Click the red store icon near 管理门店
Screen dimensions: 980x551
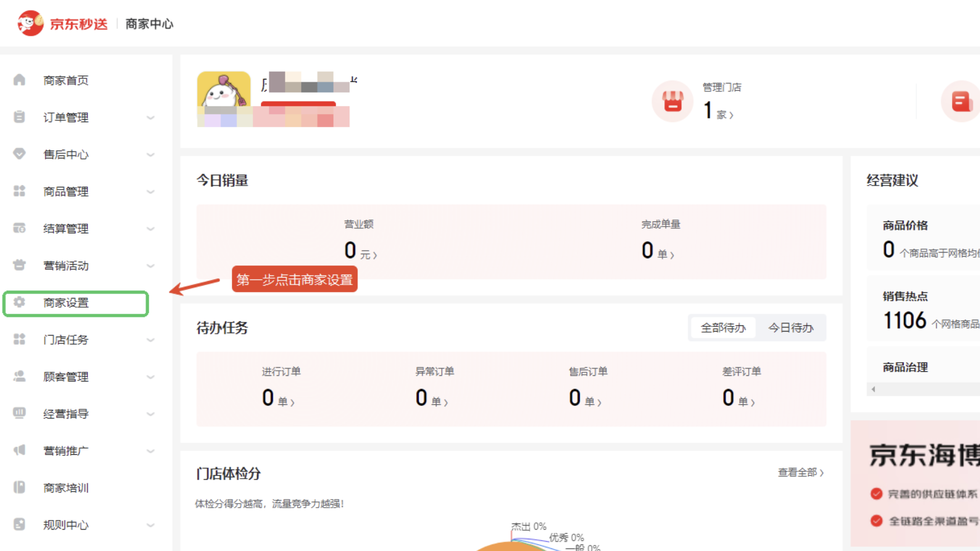(x=672, y=101)
